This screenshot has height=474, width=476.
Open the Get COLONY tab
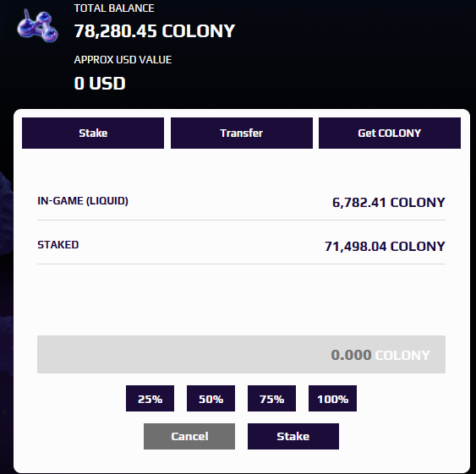(390, 133)
